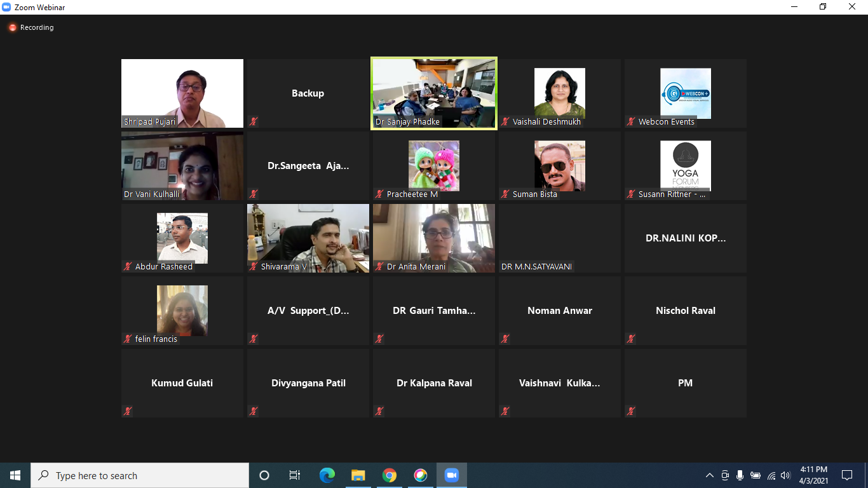This screenshot has width=868, height=488.
Task: Open Zoom from the Windows taskbar
Action: [451, 475]
